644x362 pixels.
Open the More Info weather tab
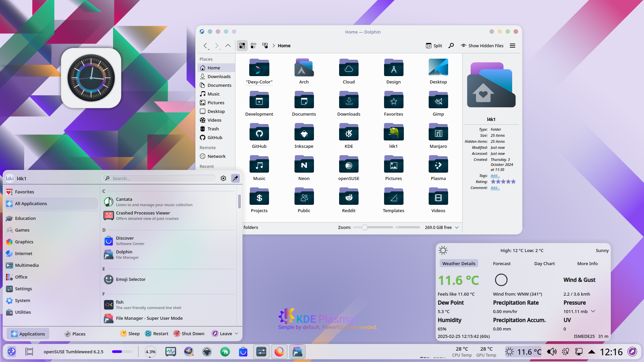[587, 263]
